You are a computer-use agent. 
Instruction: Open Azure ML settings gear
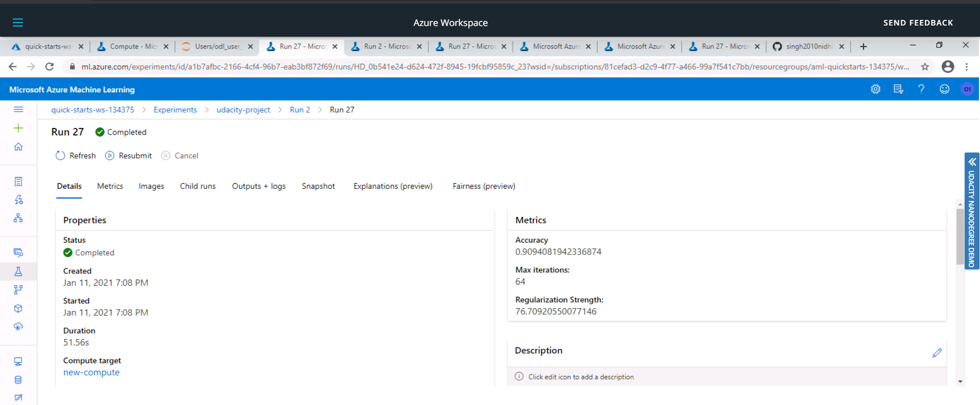(875, 89)
